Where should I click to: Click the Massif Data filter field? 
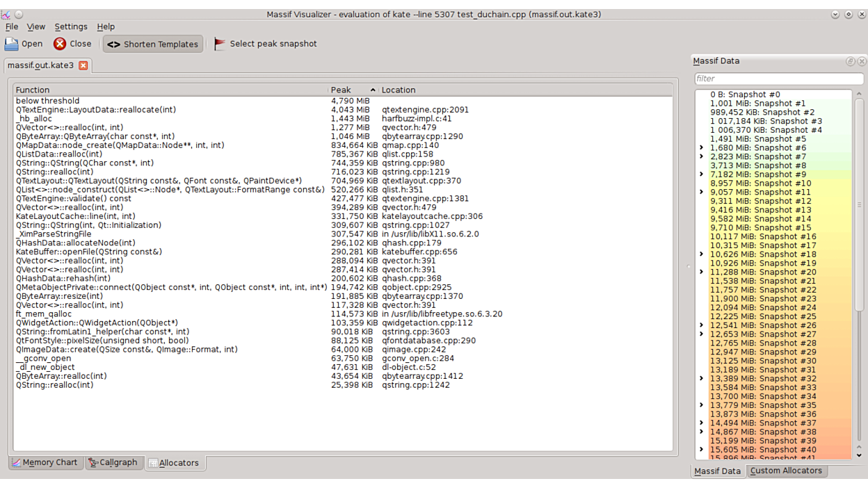click(x=778, y=79)
